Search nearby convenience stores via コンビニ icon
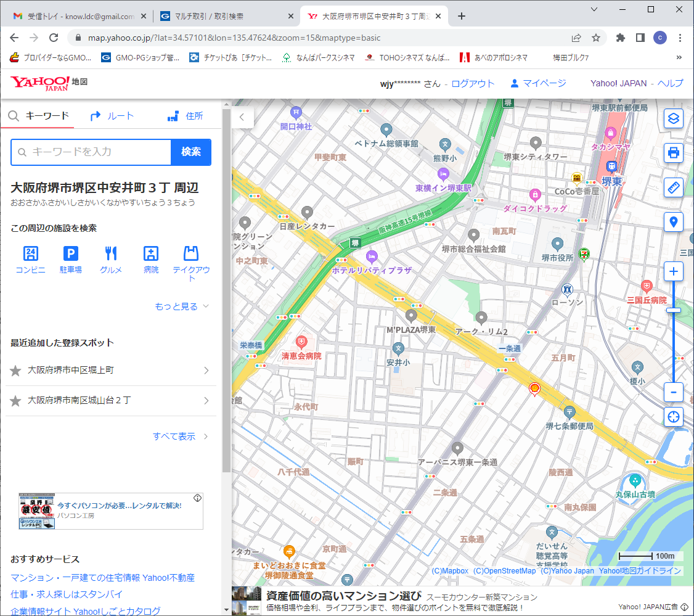This screenshot has width=694, height=616. click(30, 259)
